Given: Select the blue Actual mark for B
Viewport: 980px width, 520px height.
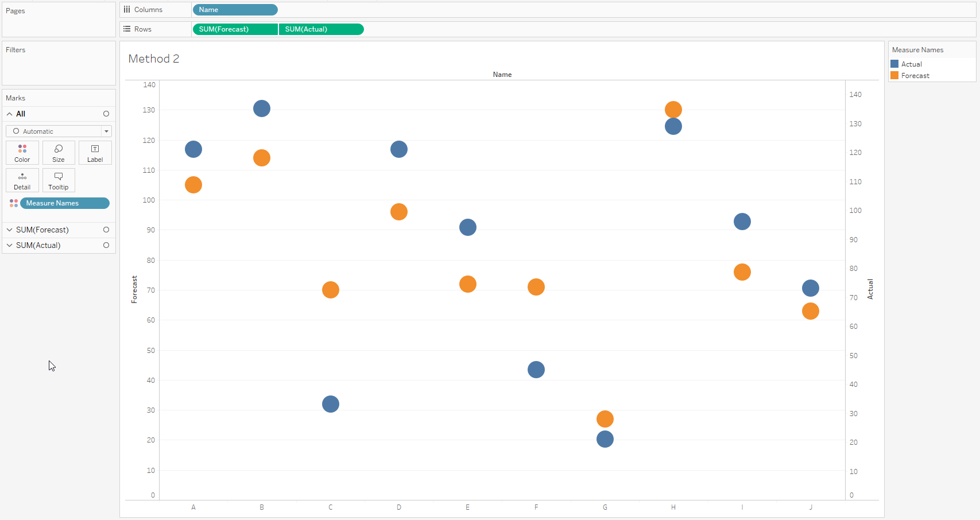Looking at the screenshot, I should point(262,108).
